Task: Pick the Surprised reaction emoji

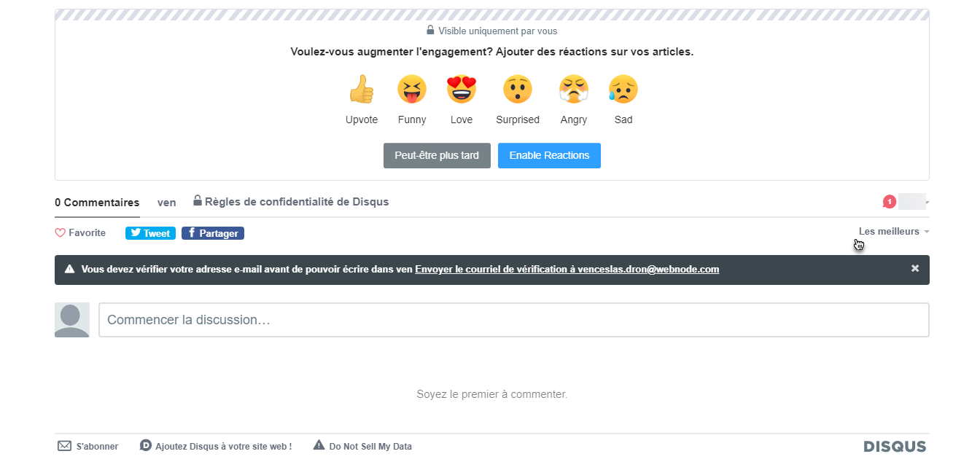Action: (518, 90)
